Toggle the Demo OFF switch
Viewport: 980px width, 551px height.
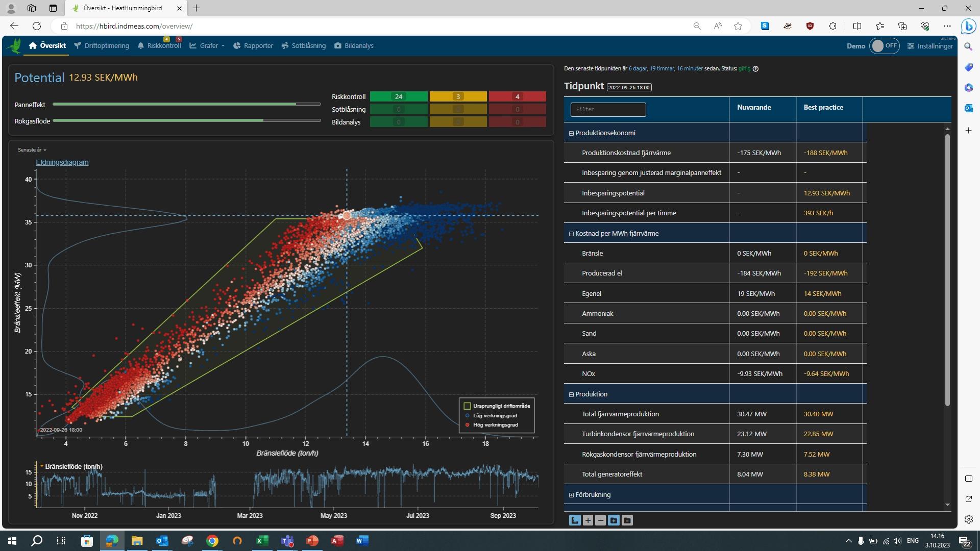click(884, 46)
